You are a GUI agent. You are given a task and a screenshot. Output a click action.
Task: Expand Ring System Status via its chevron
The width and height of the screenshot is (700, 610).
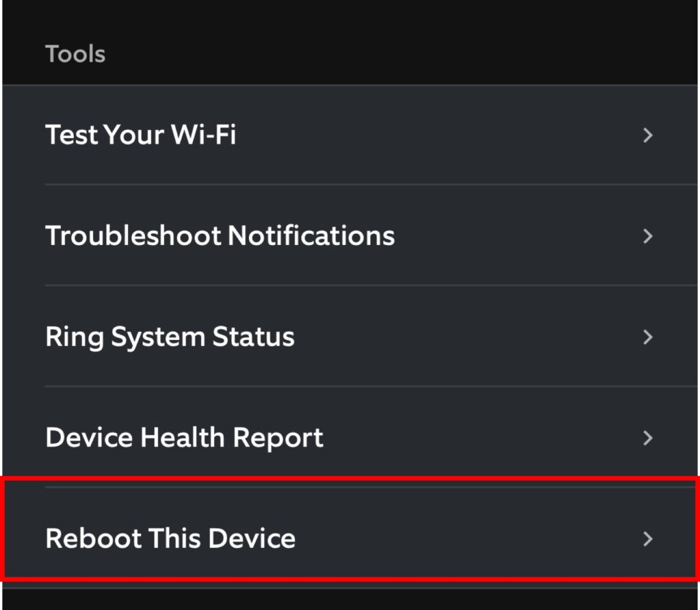click(x=647, y=336)
